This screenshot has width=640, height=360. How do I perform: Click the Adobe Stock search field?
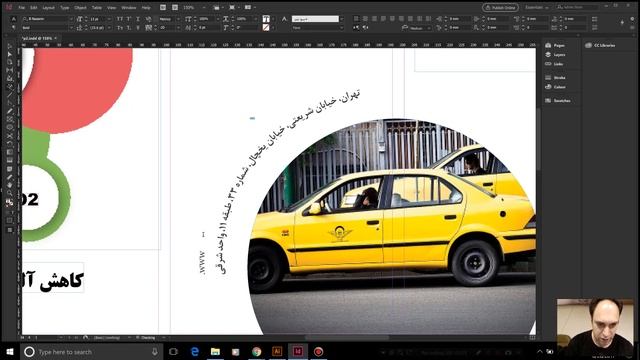[578, 7]
